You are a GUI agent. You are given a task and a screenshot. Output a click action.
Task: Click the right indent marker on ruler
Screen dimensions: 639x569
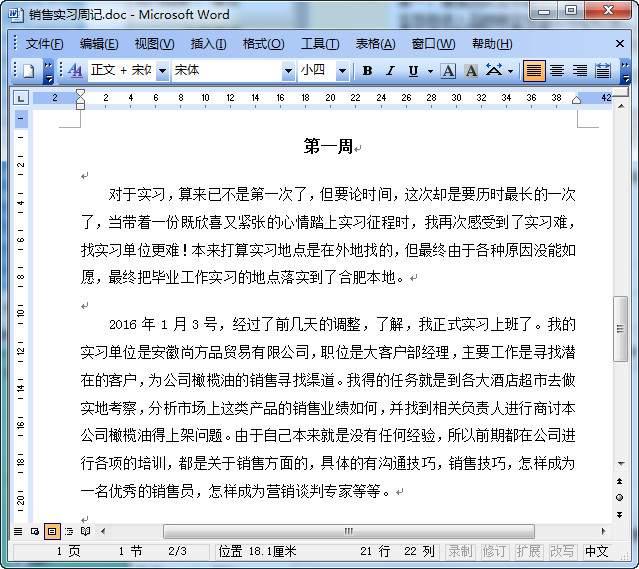576,100
